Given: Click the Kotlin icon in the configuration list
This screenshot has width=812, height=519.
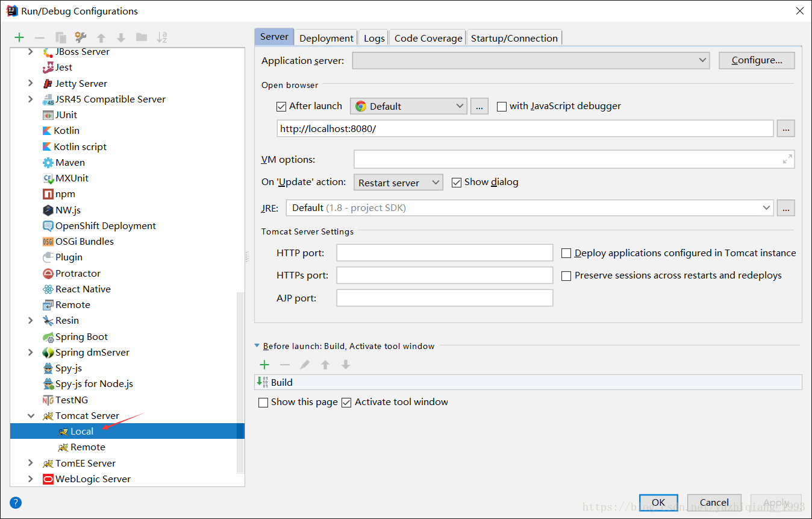Looking at the screenshot, I should [48, 131].
